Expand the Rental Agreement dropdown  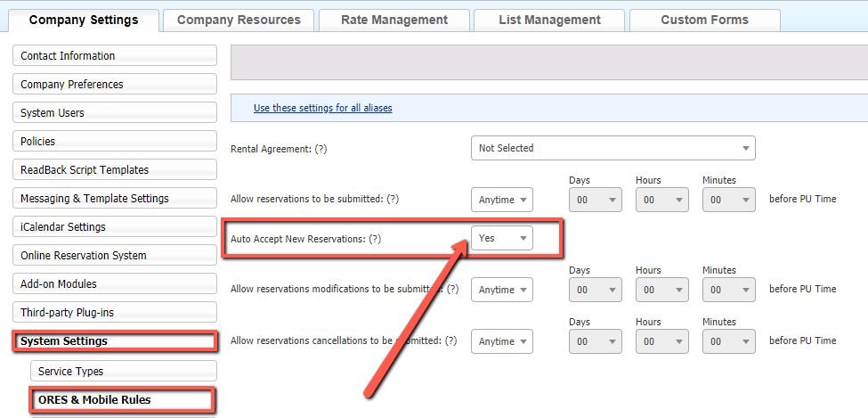click(612, 148)
